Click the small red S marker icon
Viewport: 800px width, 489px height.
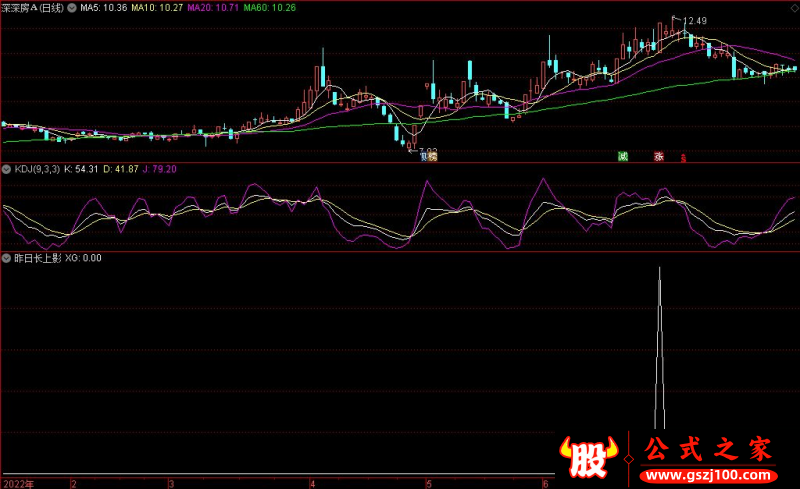tap(683, 157)
